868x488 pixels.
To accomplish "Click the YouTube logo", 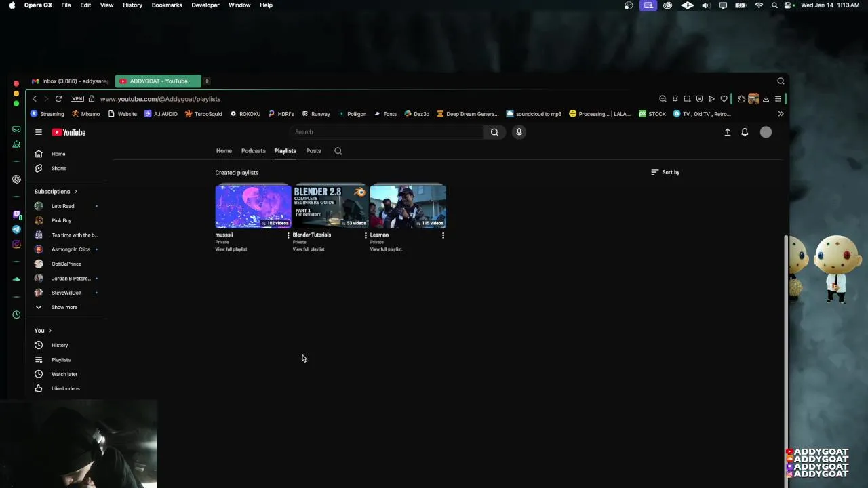I will point(68,132).
